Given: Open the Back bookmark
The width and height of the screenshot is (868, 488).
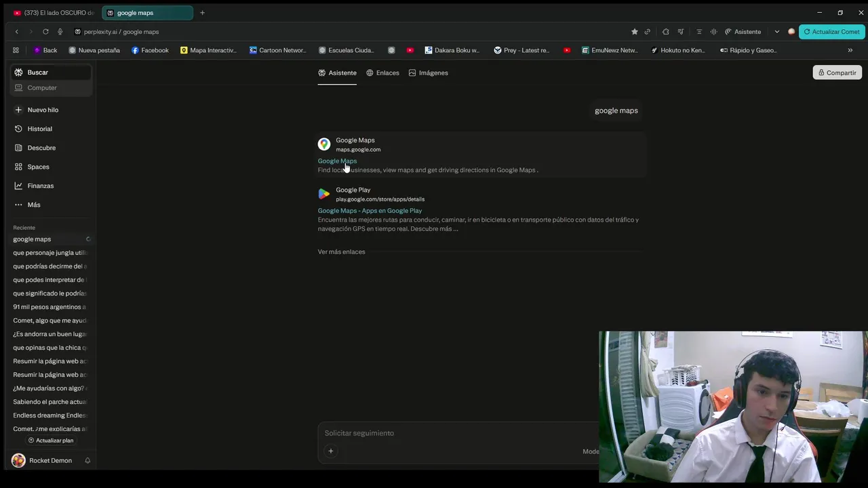Looking at the screenshot, I should click(45, 50).
